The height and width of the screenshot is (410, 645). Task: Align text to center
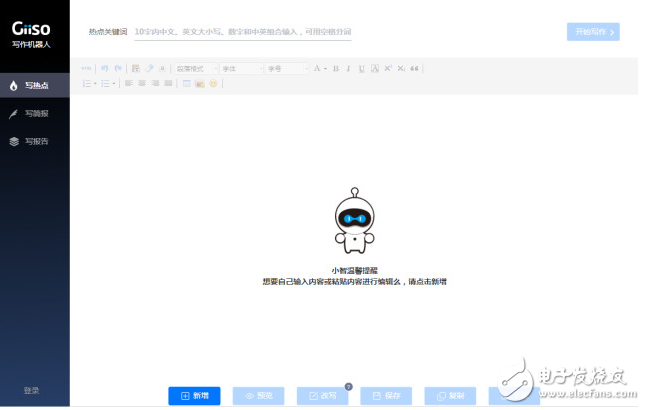coord(141,83)
